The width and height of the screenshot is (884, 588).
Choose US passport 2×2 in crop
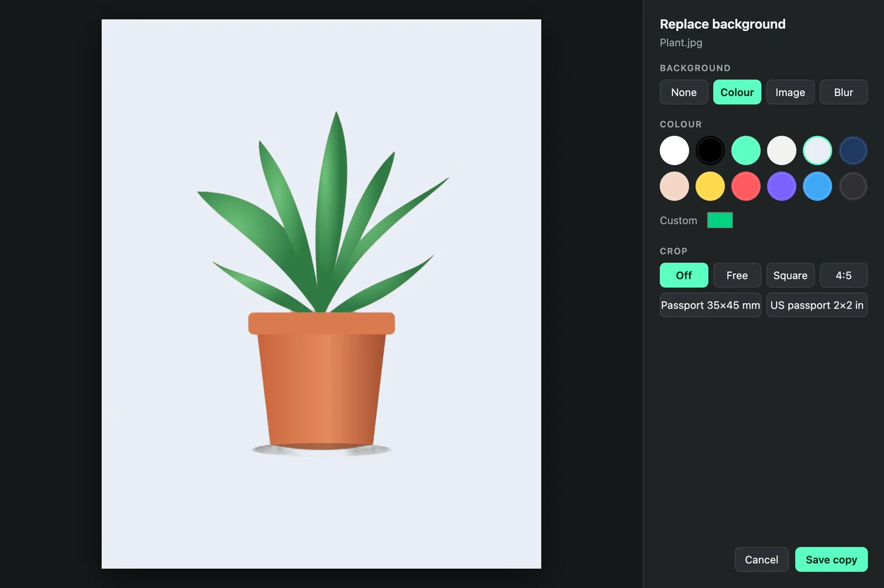tap(817, 305)
